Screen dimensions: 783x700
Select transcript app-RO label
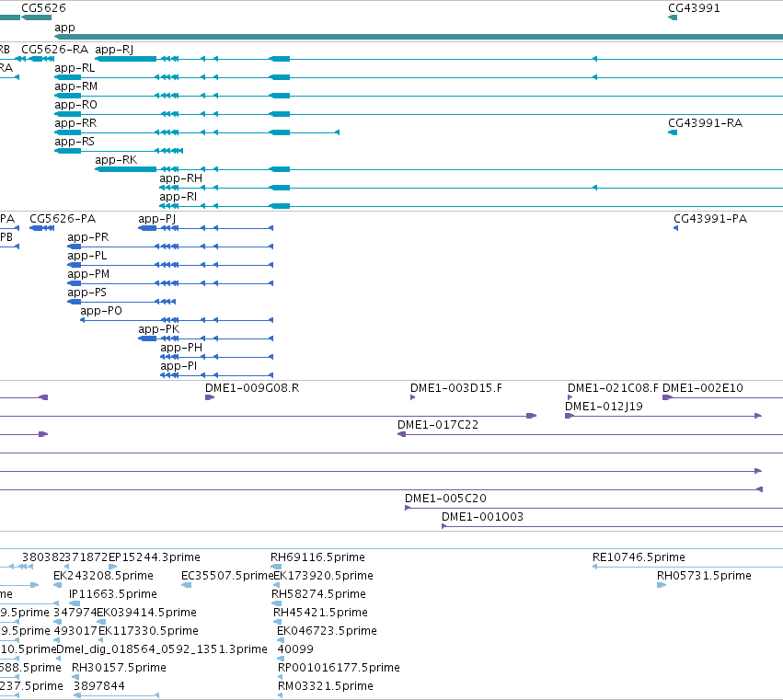click(x=75, y=105)
